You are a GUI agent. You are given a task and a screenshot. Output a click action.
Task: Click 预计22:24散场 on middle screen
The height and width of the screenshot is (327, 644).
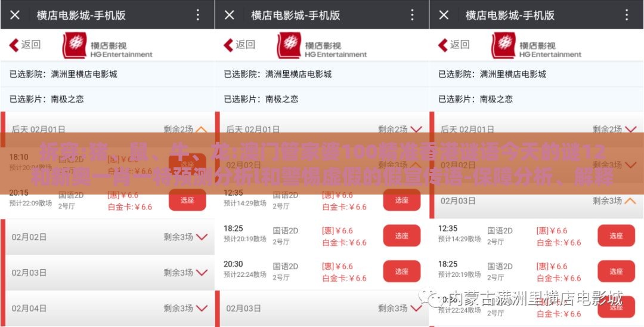click(245, 275)
